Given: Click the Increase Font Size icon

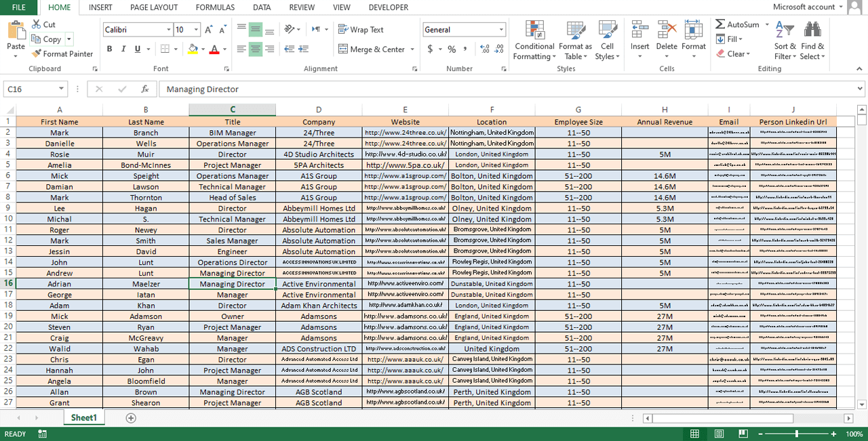Looking at the screenshot, I should [209, 30].
